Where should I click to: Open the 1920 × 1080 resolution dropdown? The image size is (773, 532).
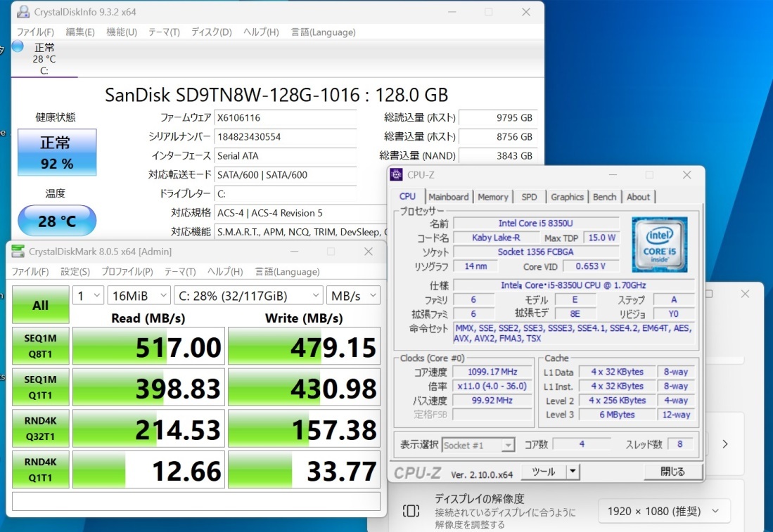(663, 512)
